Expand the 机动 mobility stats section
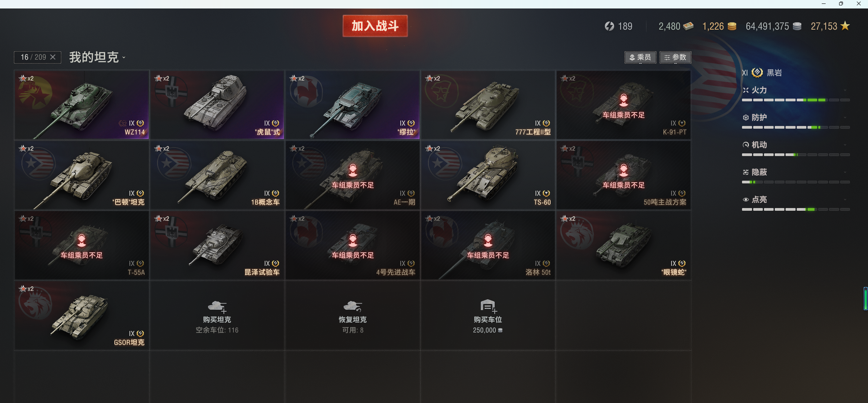 coord(796,145)
